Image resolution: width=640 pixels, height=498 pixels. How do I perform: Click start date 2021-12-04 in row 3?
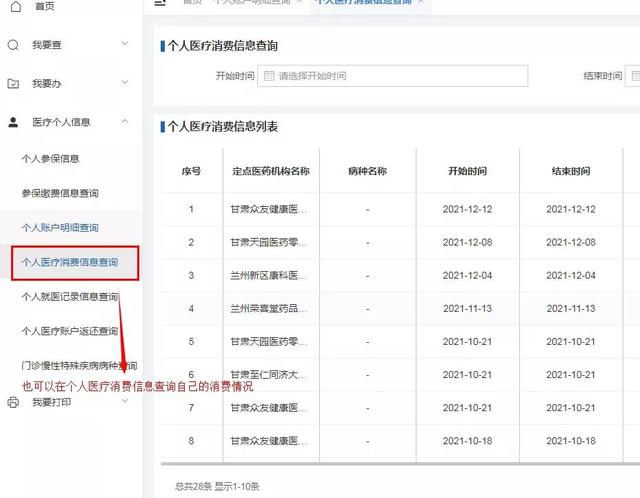pyautogui.click(x=467, y=276)
